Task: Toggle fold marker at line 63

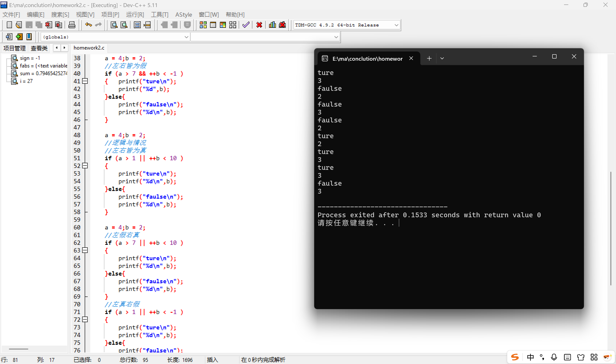Action: pos(85,250)
